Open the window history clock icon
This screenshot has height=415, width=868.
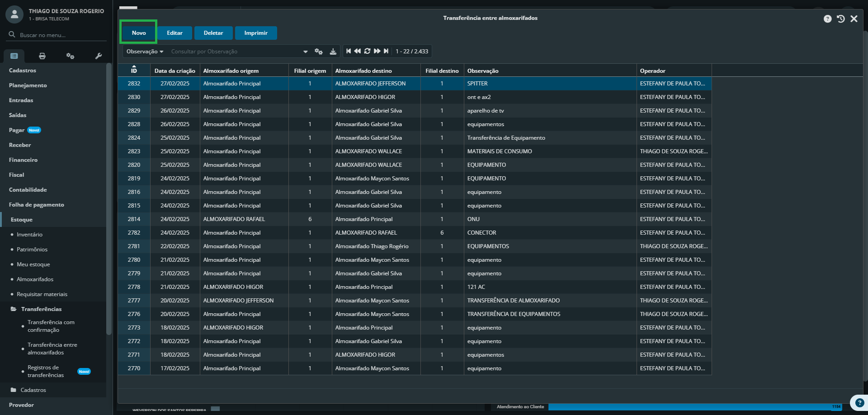840,19
